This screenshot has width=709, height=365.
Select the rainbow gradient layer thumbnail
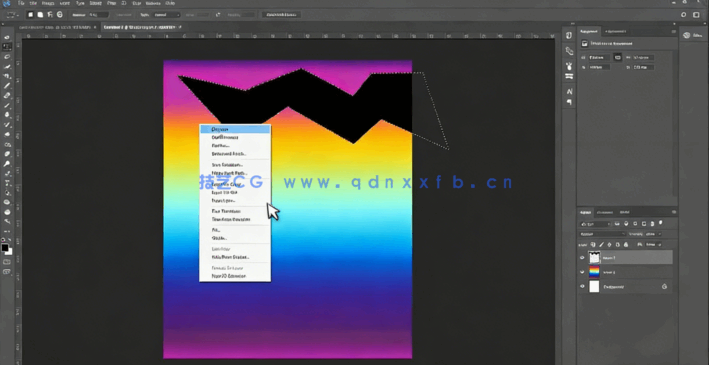tap(594, 272)
